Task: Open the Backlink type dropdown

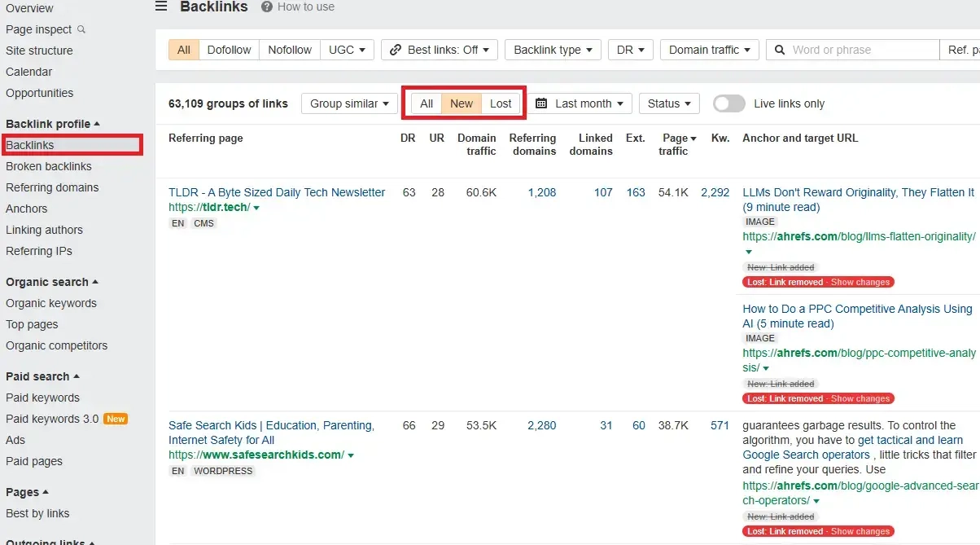Action: coord(553,50)
